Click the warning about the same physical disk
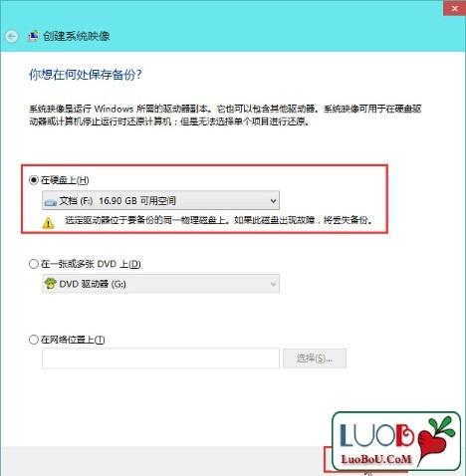The height and width of the screenshot is (476, 466). pos(218,220)
